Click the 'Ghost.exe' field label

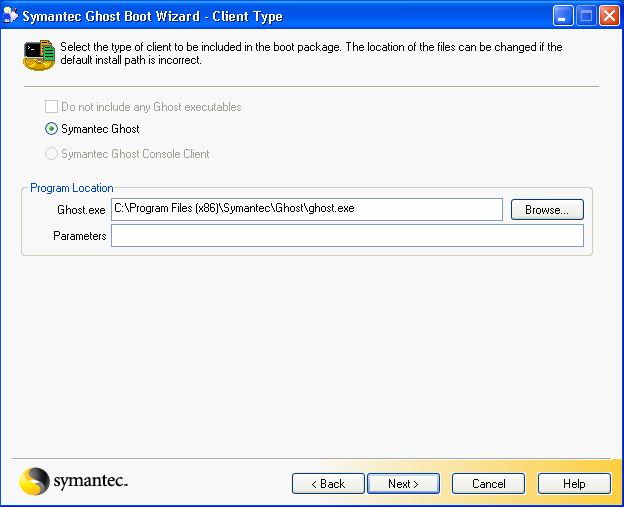point(81,210)
